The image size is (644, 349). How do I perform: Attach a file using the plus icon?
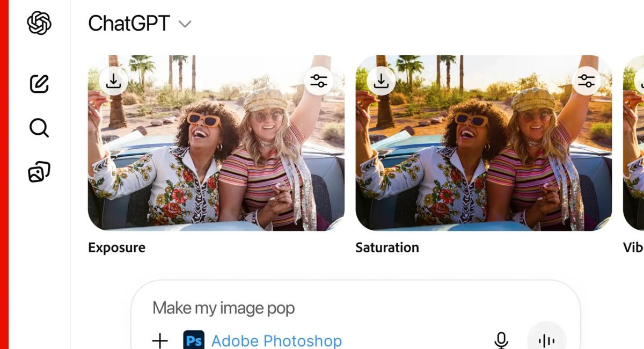click(160, 340)
